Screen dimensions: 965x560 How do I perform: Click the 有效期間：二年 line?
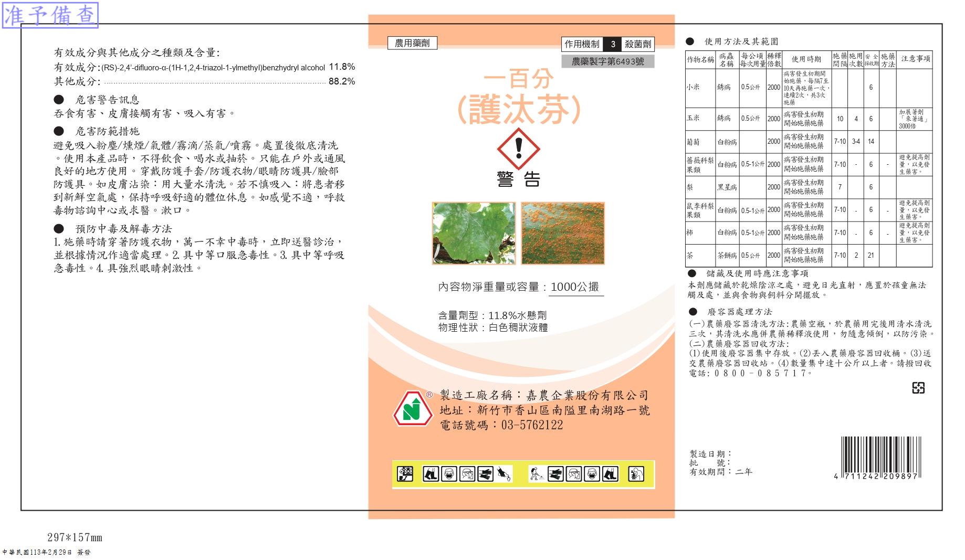click(x=721, y=472)
